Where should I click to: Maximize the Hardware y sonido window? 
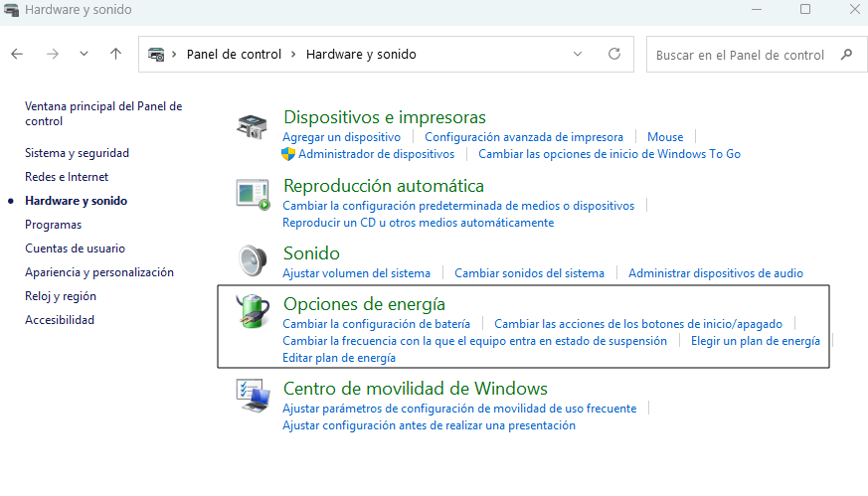click(805, 9)
